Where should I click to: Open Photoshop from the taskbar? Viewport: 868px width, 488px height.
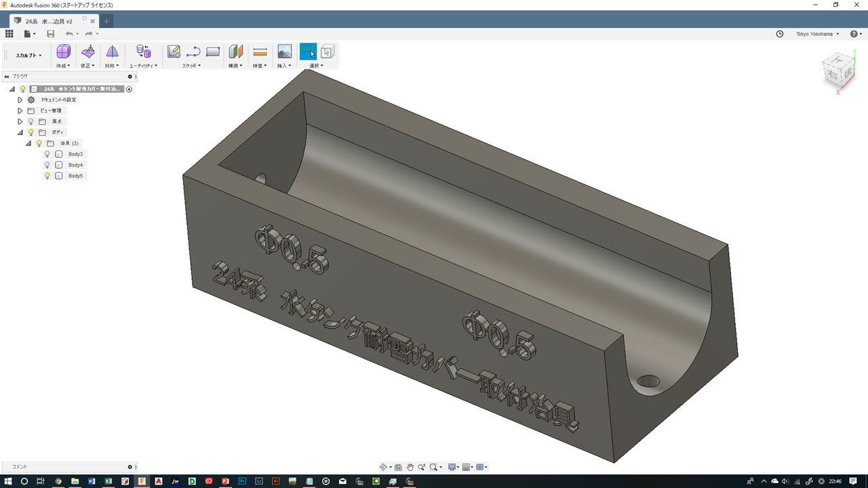[x=242, y=481]
